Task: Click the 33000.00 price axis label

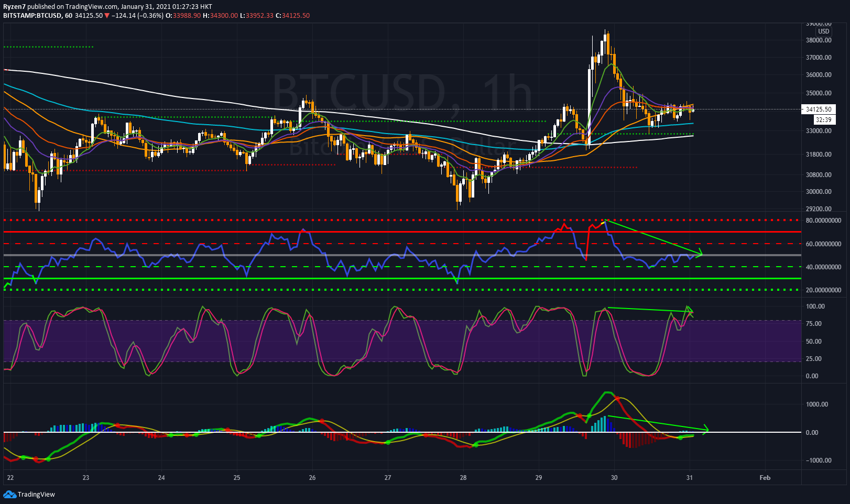Action: coord(819,131)
